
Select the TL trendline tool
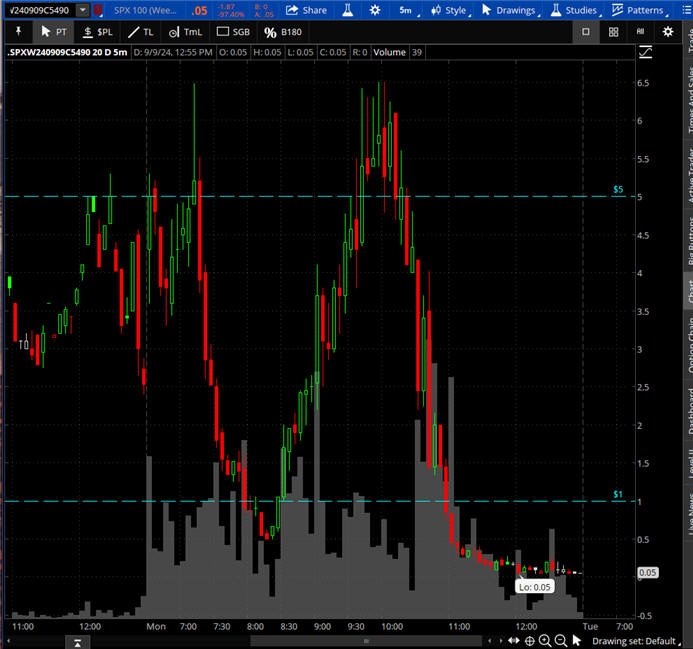tap(140, 32)
